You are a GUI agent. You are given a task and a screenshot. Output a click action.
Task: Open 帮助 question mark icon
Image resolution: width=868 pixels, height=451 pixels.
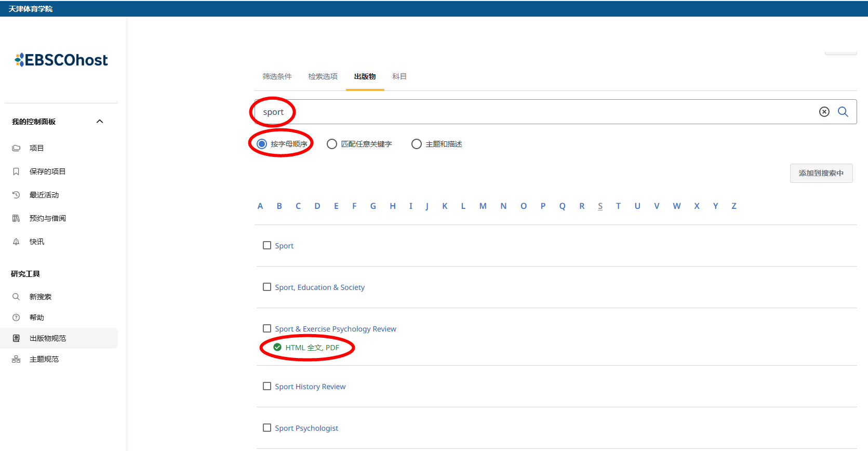pos(16,317)
